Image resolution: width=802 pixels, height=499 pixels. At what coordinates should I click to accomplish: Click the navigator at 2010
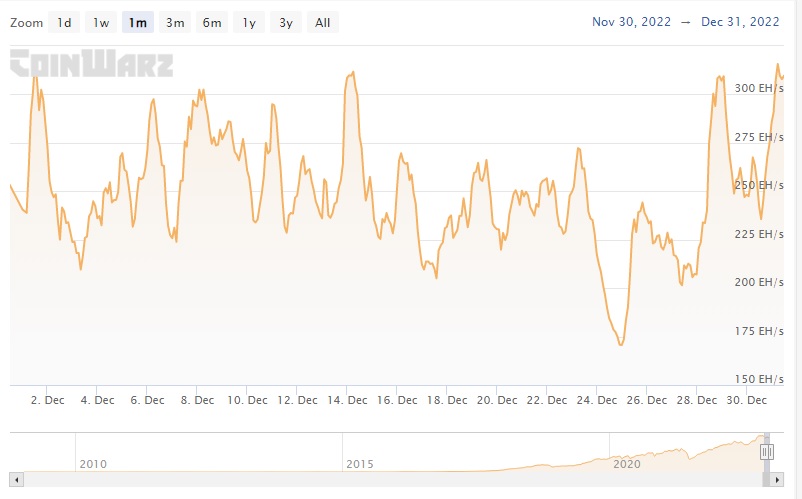pos(93,464)
